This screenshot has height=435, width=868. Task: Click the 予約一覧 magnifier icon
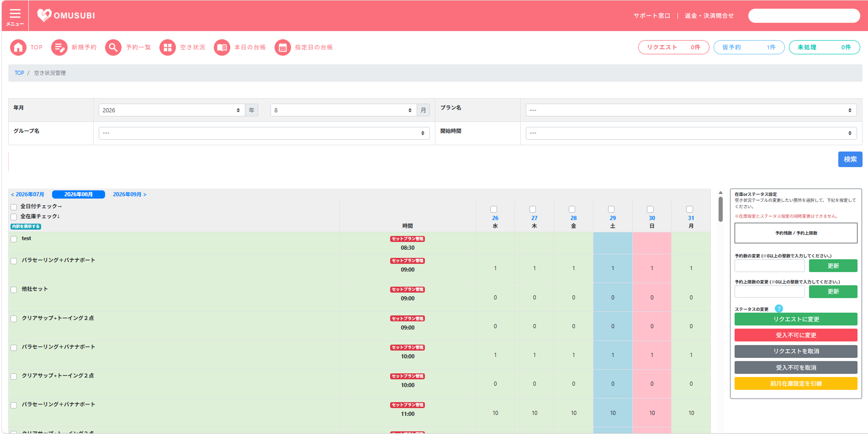(x=113, y=47)
